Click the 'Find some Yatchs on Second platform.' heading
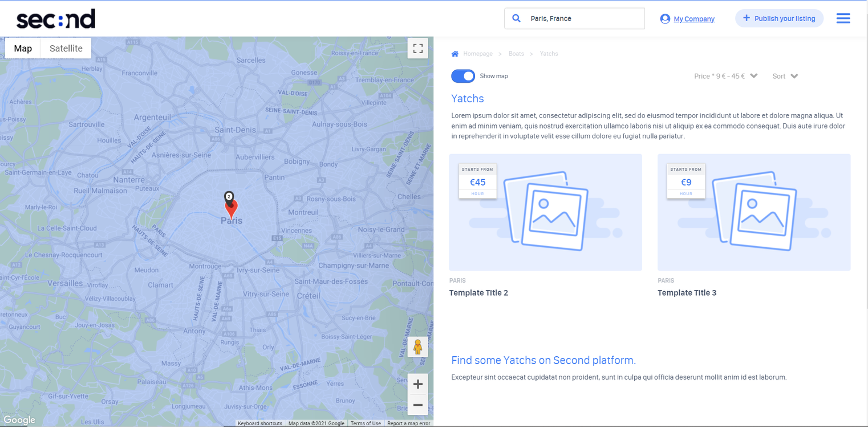Screen dimensions: 868x427 coord(543,360)
